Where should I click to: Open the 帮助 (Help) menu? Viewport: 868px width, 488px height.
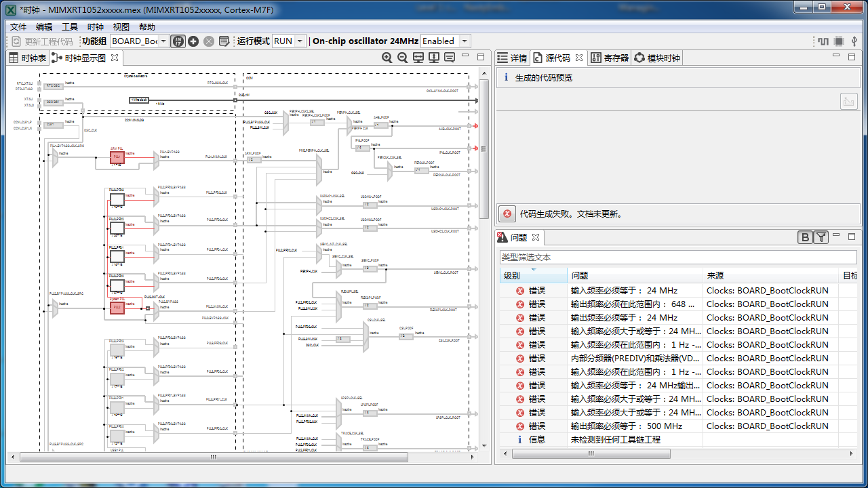[x=147, y=27]
